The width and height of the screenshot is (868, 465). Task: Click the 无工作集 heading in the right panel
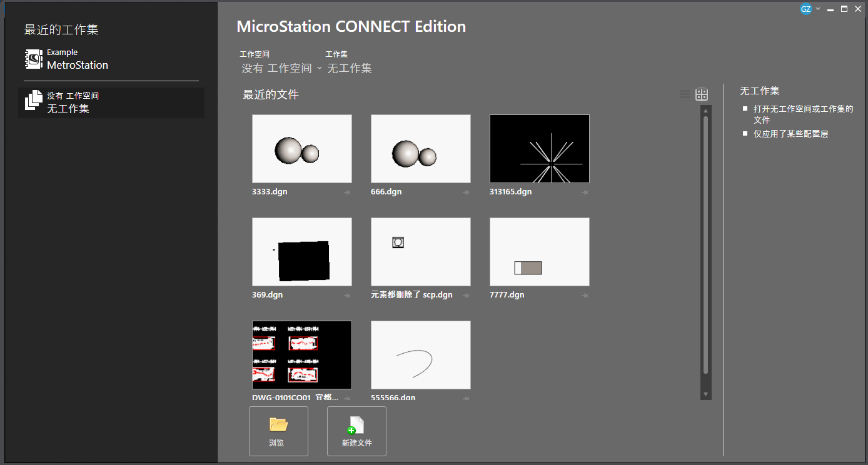pyautogui.click(x=760, y=91)
